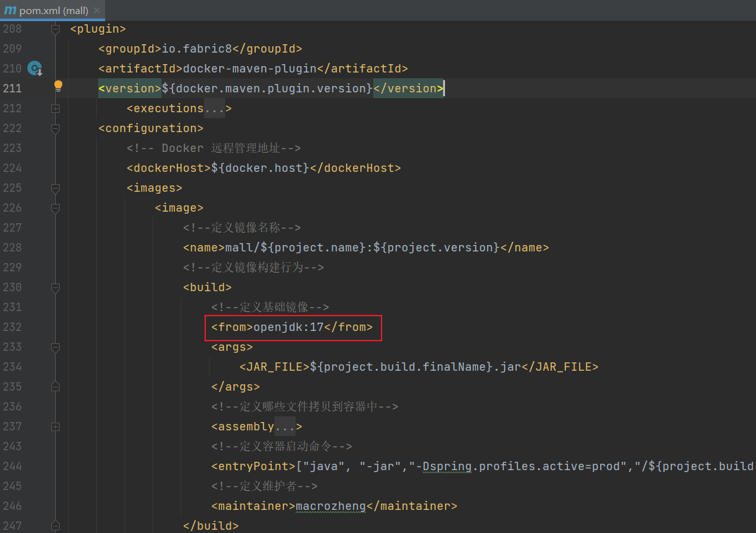This screenshot has width=756, height=533.
Task: Click line number 232 in the gutter
Action: [x=12, y=327]
